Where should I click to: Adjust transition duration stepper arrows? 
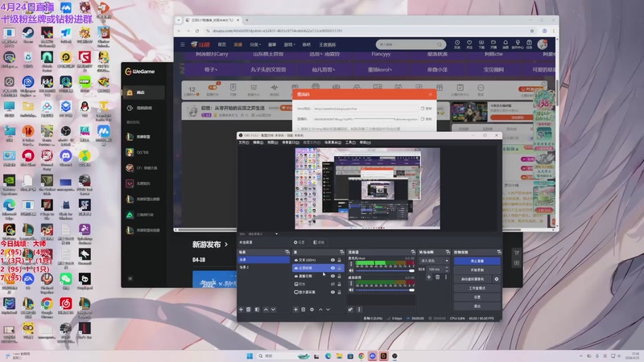pos(447,269)
